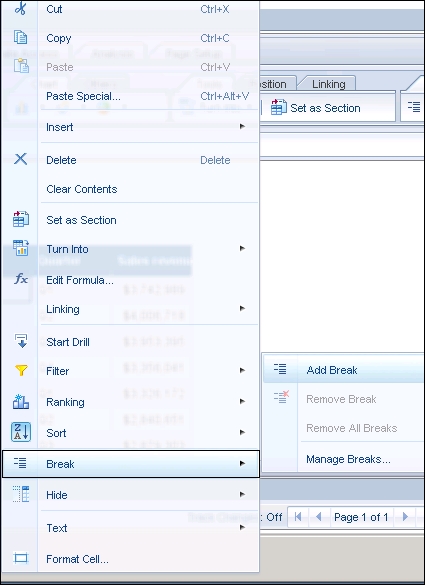Image resolution: width=425 pixels, height=585 pixels.
Task: Expand the Insert submenu arrow
Action: click(242, 126)
